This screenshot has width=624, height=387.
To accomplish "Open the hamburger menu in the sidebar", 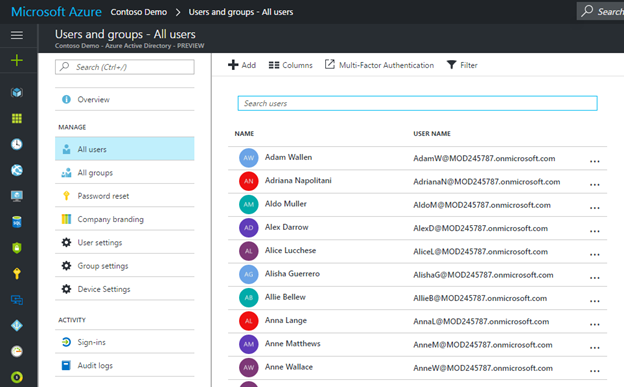I will point(17,35).
